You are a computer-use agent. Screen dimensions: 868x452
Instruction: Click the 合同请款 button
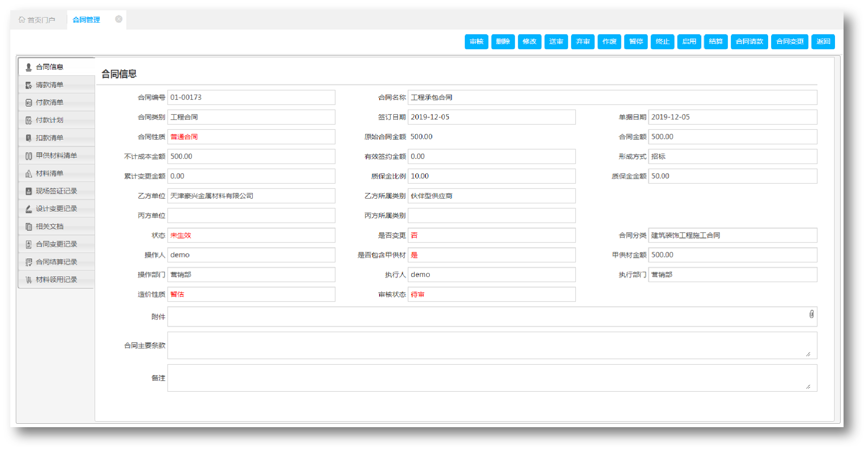click(x=749, y=42)
